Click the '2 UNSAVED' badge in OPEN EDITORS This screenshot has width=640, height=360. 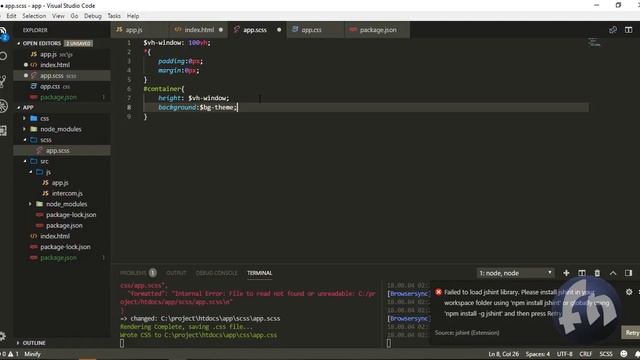[x=79, y=43]
